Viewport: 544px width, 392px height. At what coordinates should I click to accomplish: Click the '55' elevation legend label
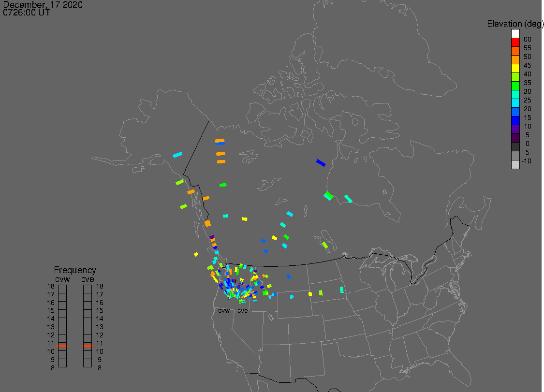coord(528,48)
